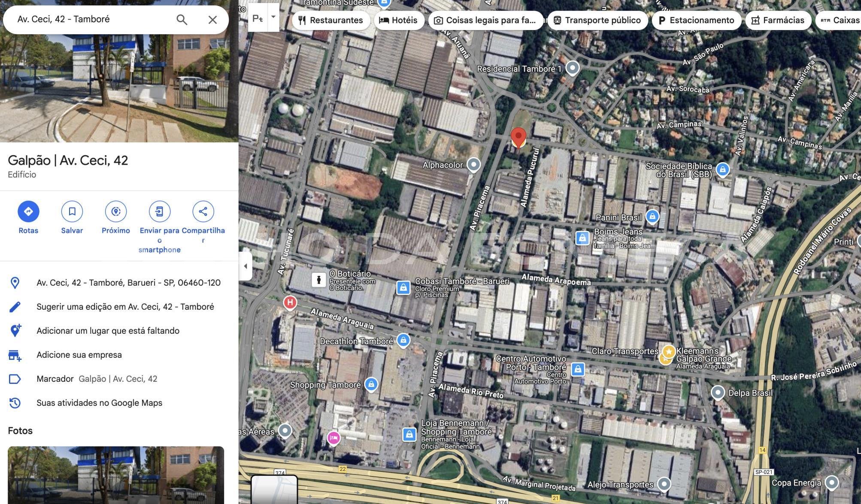
Task: Select the Restaurantes filter chip
Action: click(x=330, y=20)
